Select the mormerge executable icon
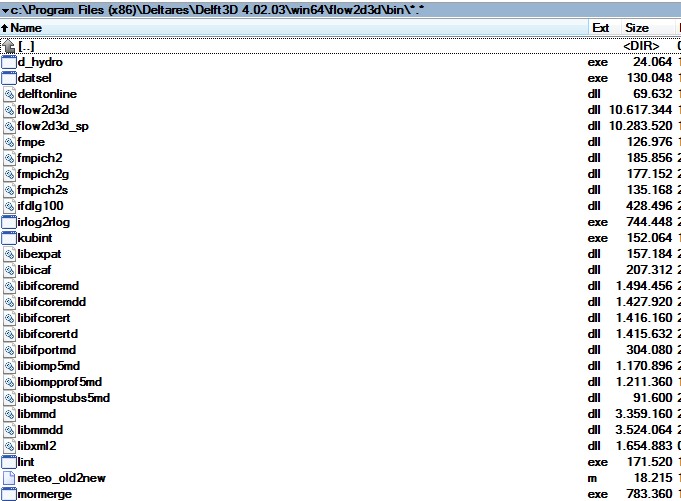681x501 pixels. (9, 494)
